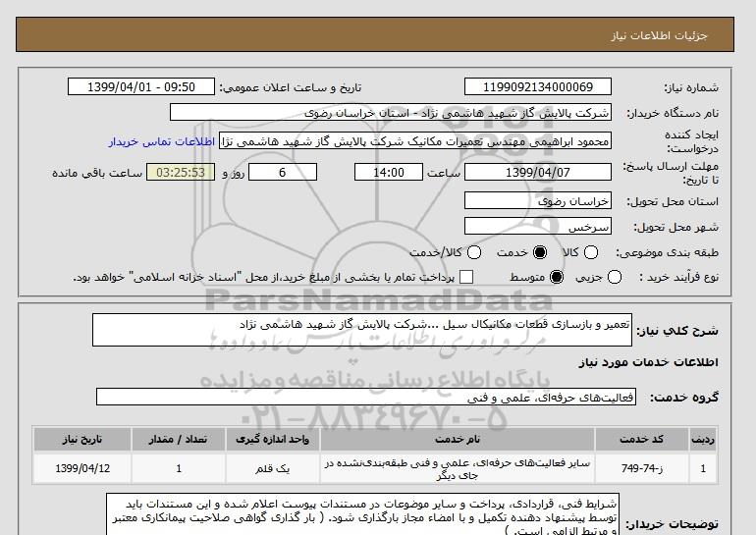Click the ساعت باقی مانده label
Viewport: 756px width, 535px height.
(x=97, y=173)
